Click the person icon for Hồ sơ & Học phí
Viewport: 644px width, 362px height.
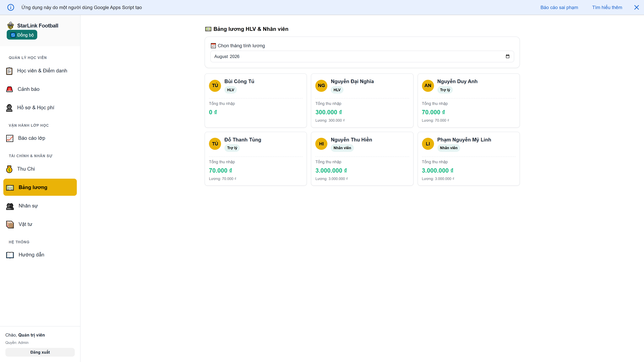pyautogui.click(x=9, y=108)
